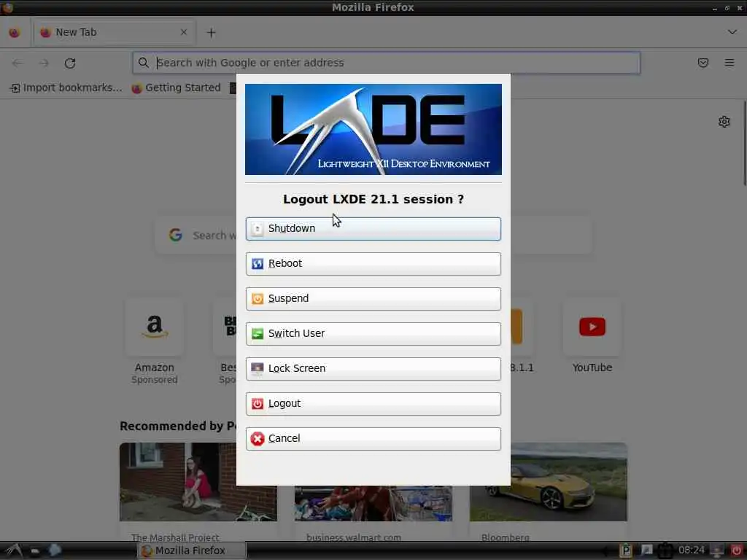Cancel the logout dialog
Image resolution: width=747 pixels, height=560 pixels.
[373, 438]
